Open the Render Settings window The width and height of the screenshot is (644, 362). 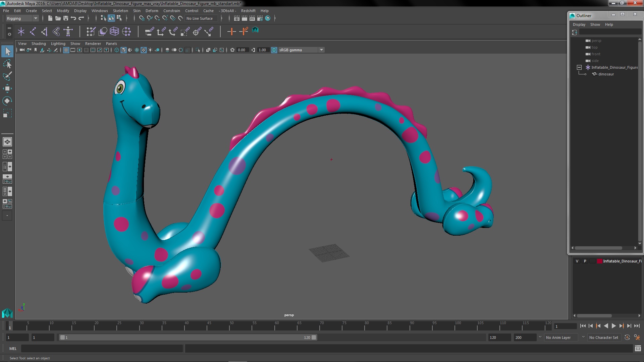(x=260, y=18)
